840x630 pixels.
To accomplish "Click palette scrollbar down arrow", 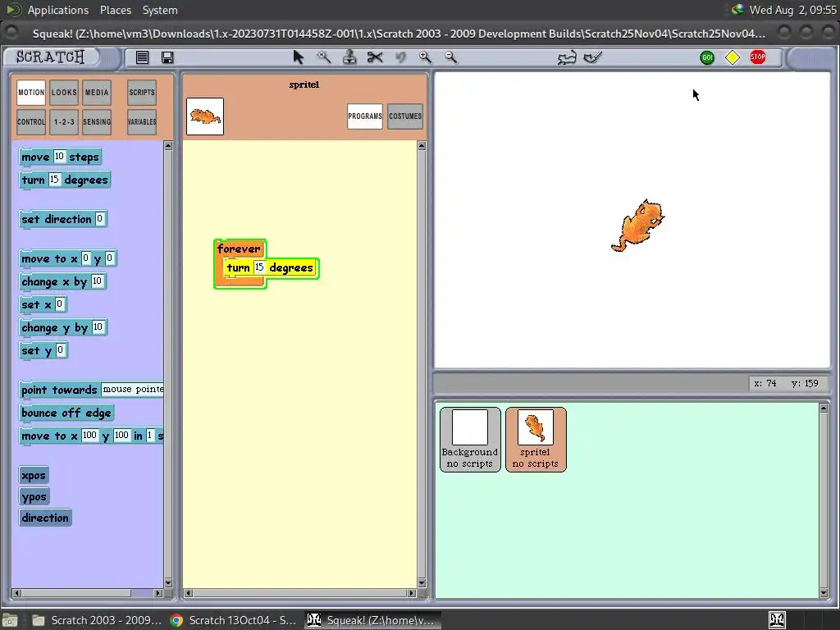I will point(168,583).
